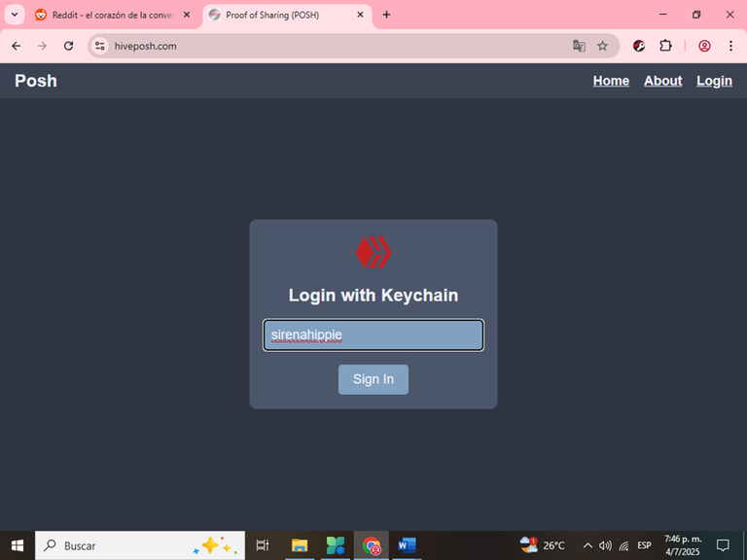Open Chrome three-dot menu
This screenshot has width=747, height=560.
[730, 46]
